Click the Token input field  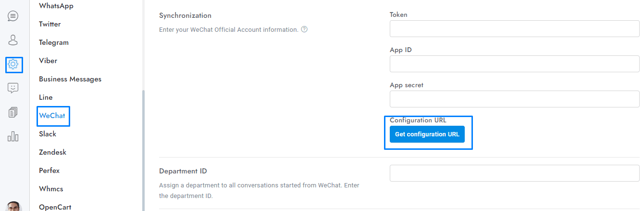click(x=514, y=29)
